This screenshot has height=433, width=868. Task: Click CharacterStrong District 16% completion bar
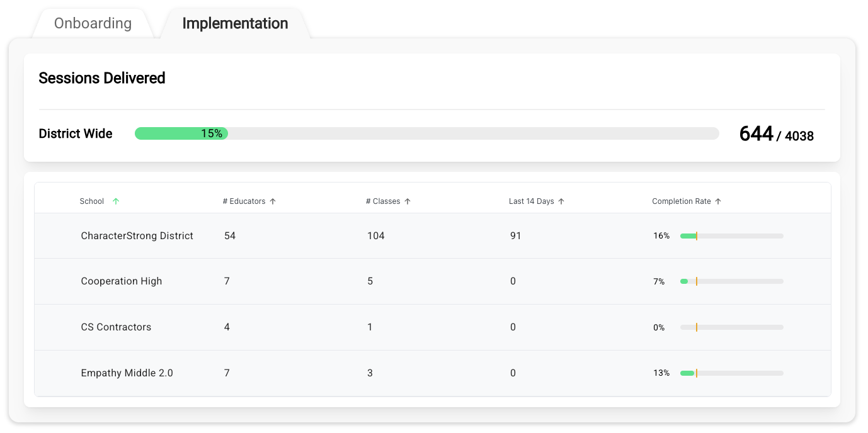[x=731, y=236]
